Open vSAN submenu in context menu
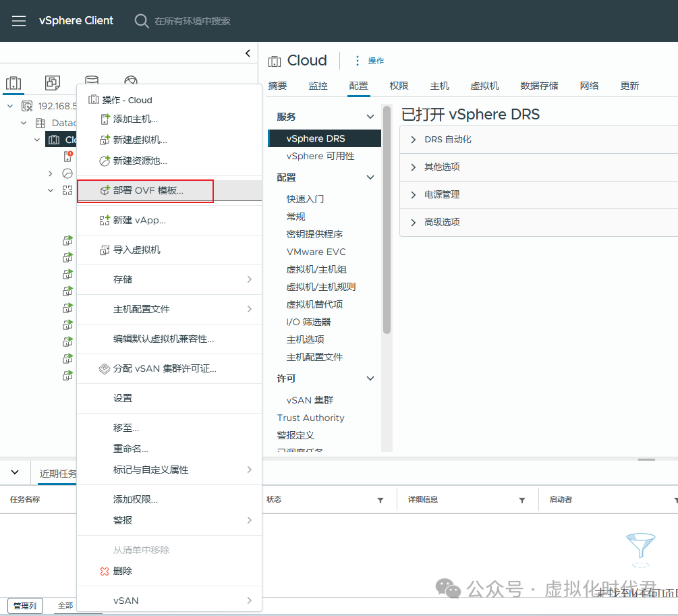 click(x=169, y=600)
